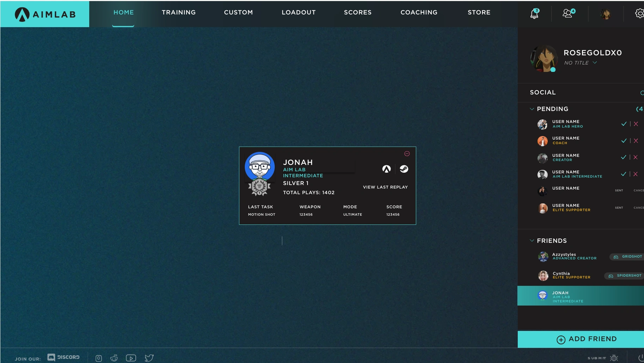644x363 pixels.
Task: Click the Add Friend button
Action: pyautogui.click(x=581, y=339)
